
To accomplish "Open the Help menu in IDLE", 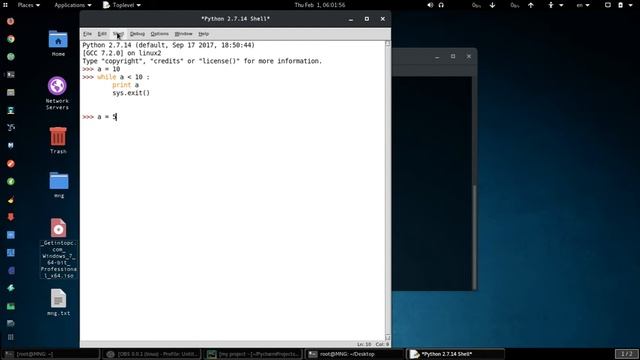I will tap(203, 34).
